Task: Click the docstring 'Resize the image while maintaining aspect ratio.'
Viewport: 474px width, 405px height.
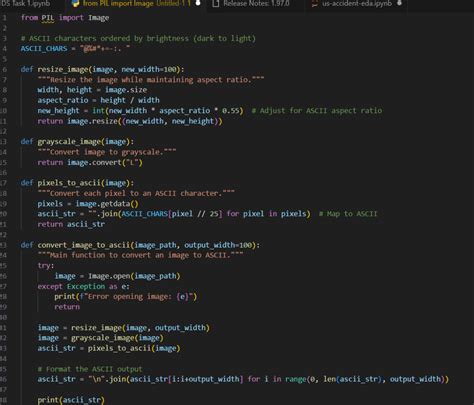Action: (x=151, y=80)
